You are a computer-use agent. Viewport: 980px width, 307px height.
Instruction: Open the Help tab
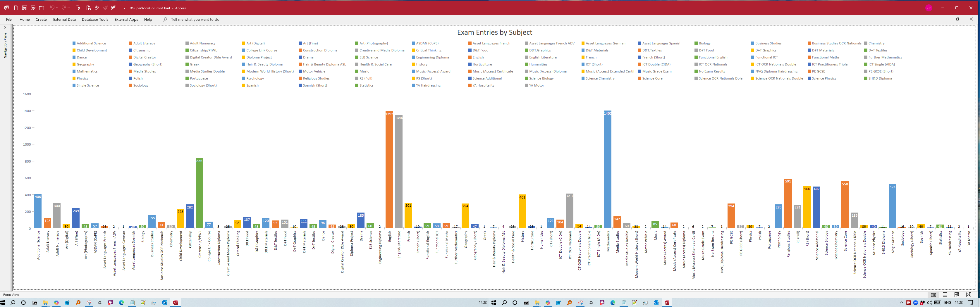[148, 19]
